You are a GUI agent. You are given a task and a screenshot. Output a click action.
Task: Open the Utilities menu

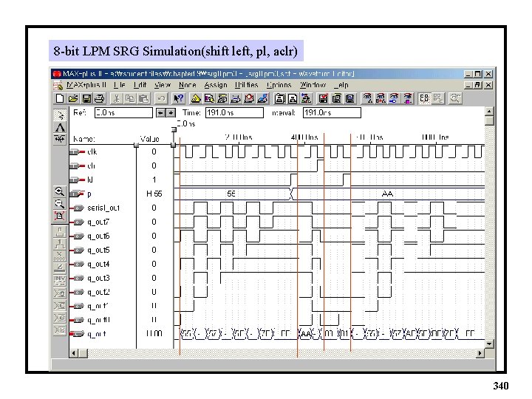pyautogui.click(x=246, y=85)
